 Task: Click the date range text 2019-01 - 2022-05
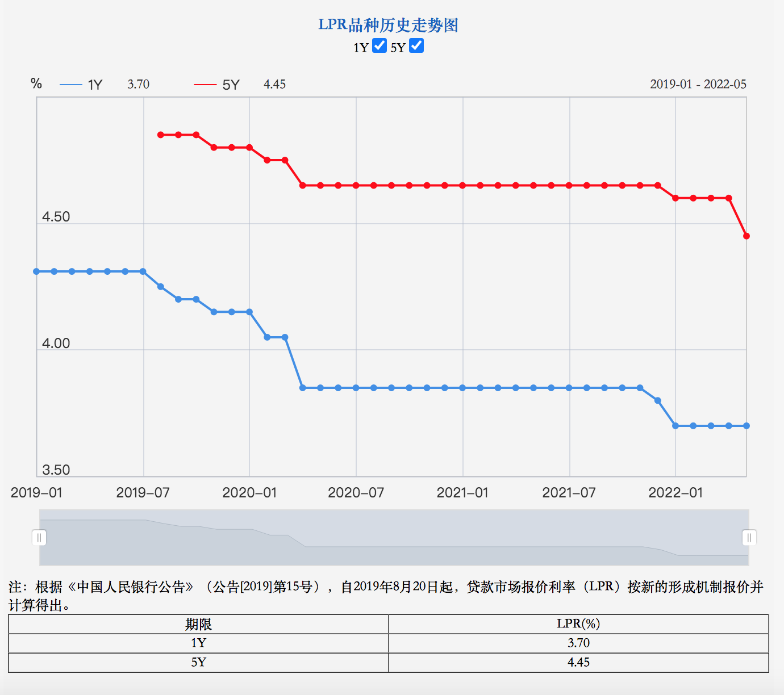[699, 84]
